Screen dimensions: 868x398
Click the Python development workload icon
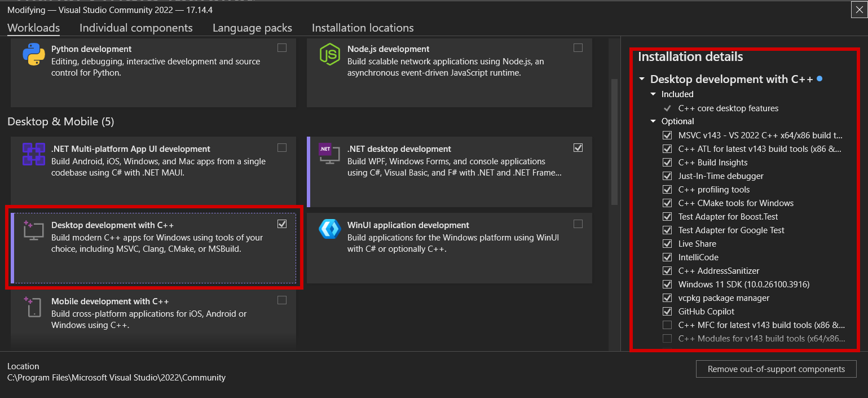tap(33, 55)
